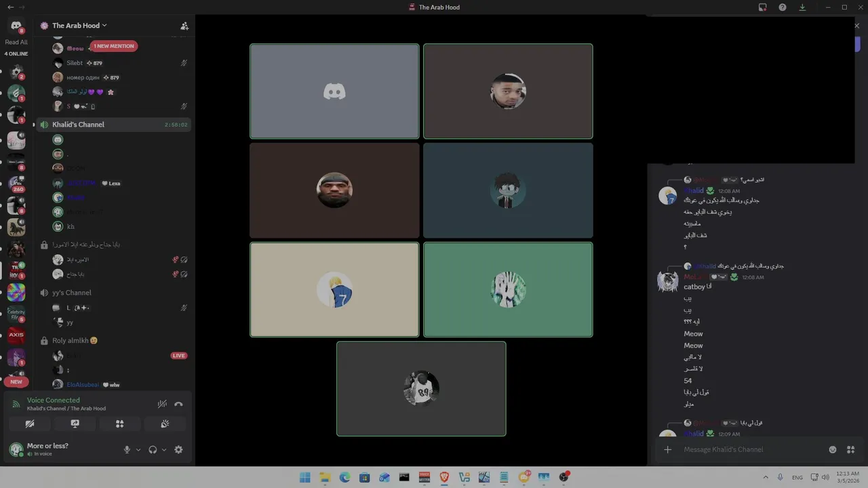Click NEW unread servers pill
This screenshot has width=868, height=488.
tap(16, 382)
